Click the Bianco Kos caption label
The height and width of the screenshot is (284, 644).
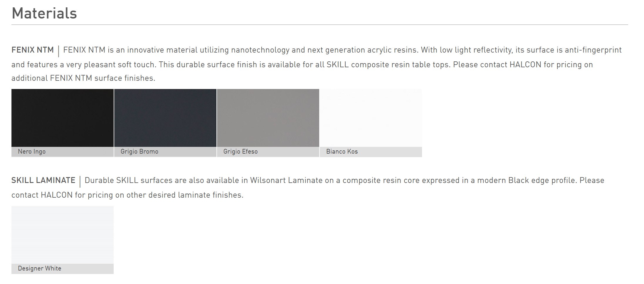point(342,152)
